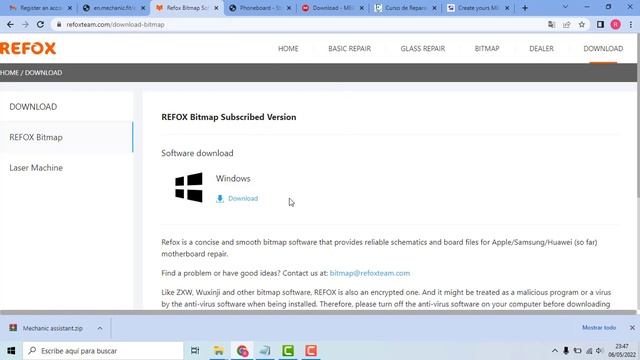Open the Windows Start menu
Screen dimensions: 640x360
pos(11,351)
